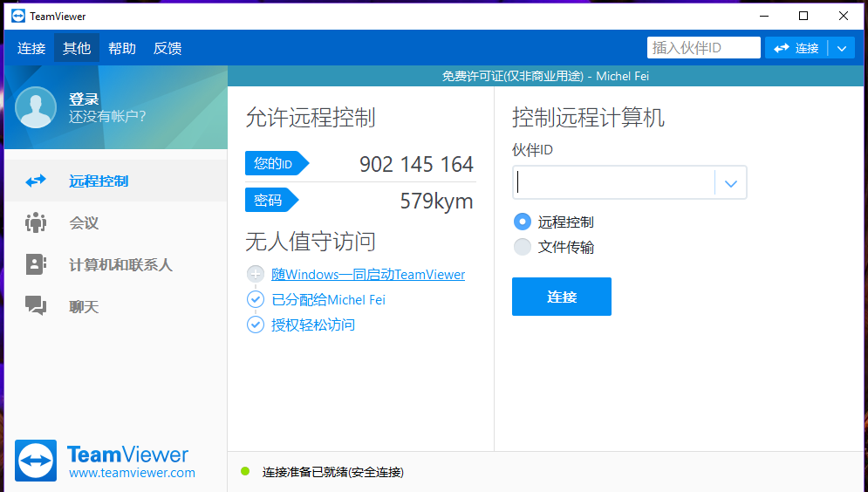This screenshot has height=492, width=868.
Task: Click the password value 579kym
Action: click(x=436, y=201)
